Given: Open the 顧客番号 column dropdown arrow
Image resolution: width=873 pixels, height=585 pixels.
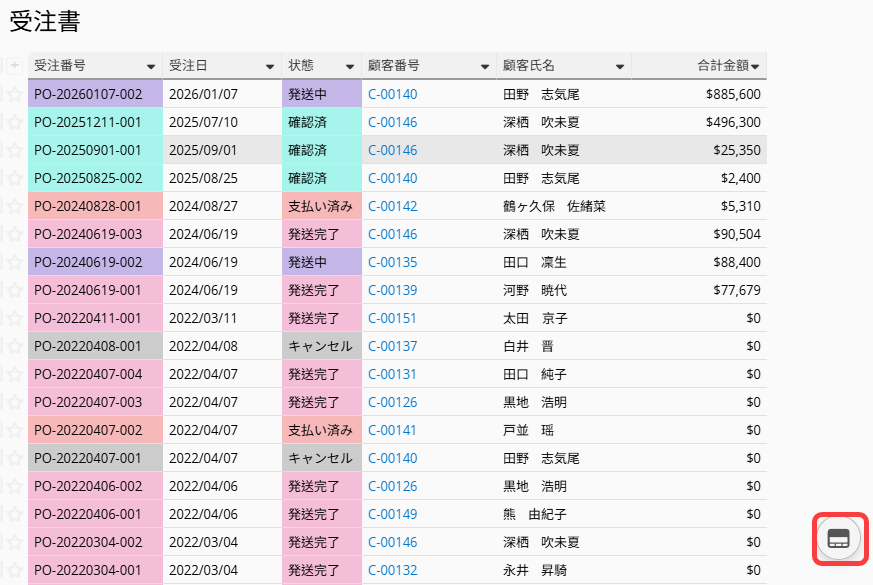Looking at the screenshot, I should [x=484, y=67].
